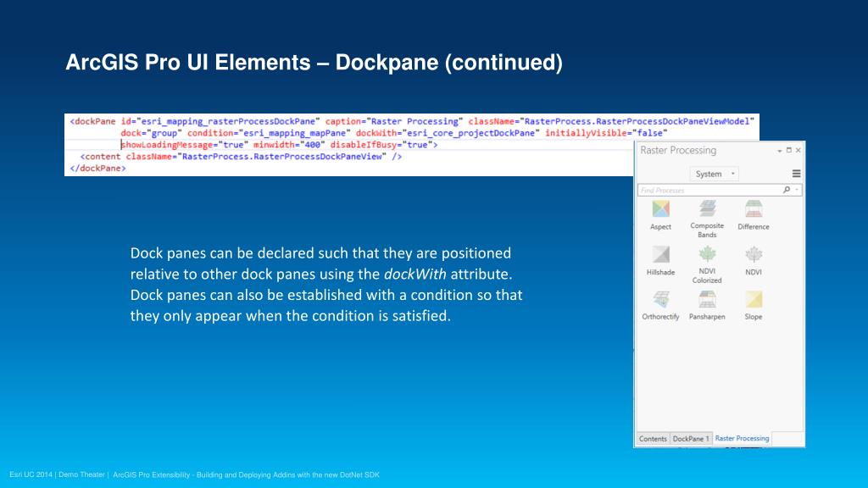
Task: Click the search magnifier in Find Processes
Action: [786, 190]
